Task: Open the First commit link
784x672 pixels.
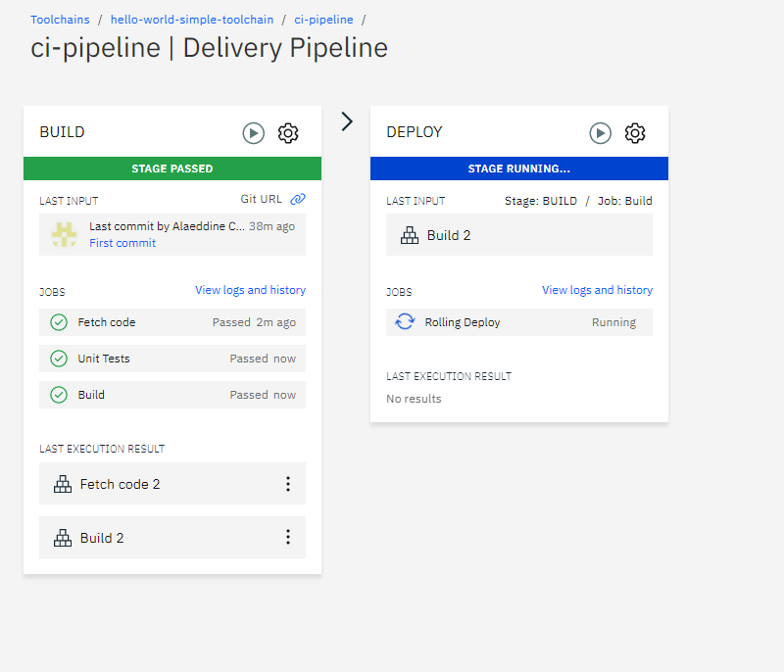Action: [122, 243]
